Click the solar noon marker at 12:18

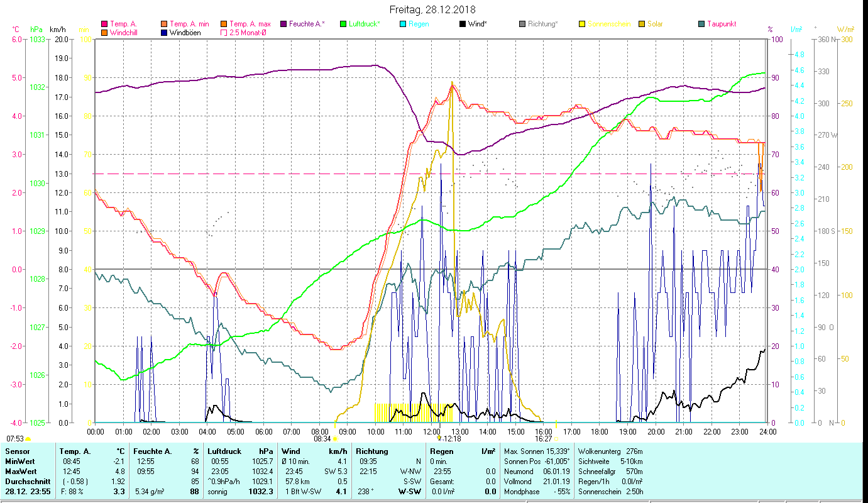tap(439, 438)
